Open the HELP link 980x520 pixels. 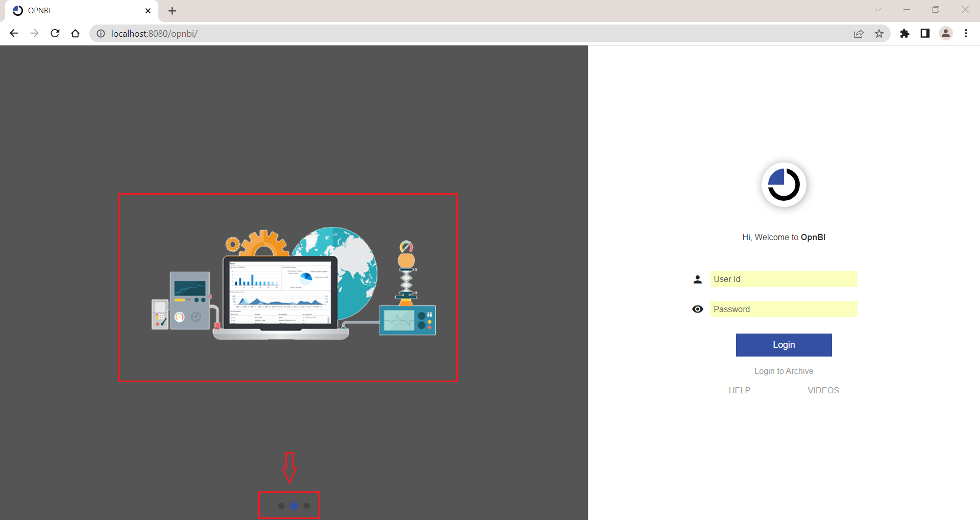click(739, 390)
